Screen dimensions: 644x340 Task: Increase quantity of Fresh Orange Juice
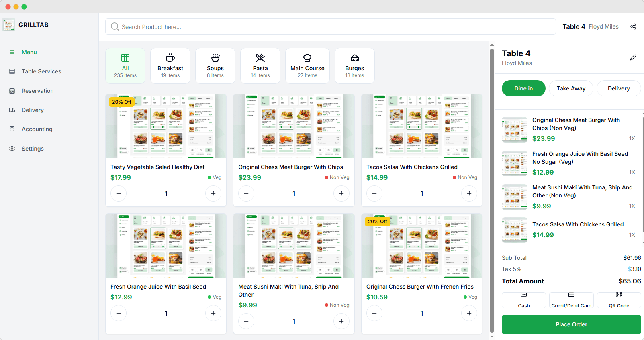click(x=213, y=313)
